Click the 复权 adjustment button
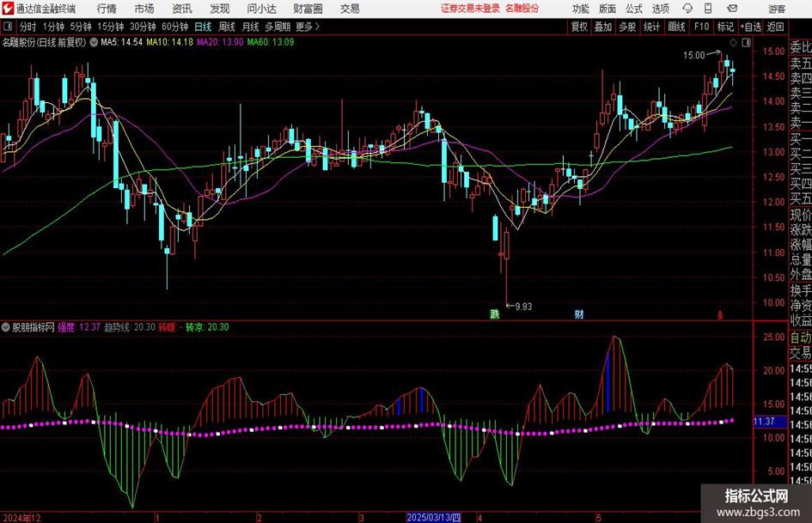Image resolution: width=812 pixels, height=523 pixels. (579, 27)
